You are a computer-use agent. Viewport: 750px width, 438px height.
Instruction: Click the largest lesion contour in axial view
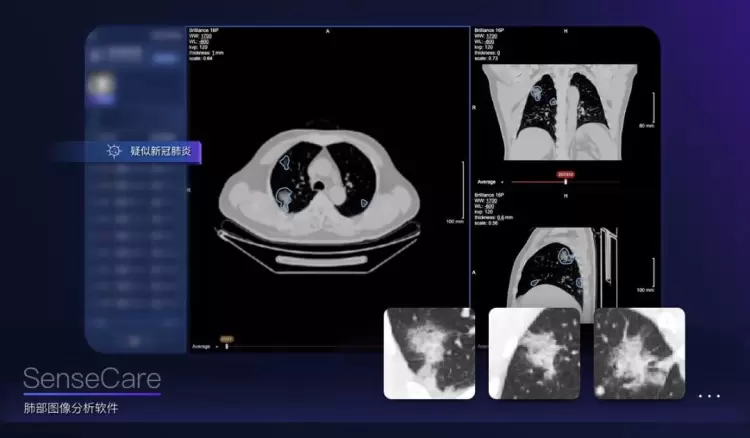[286, 198]
